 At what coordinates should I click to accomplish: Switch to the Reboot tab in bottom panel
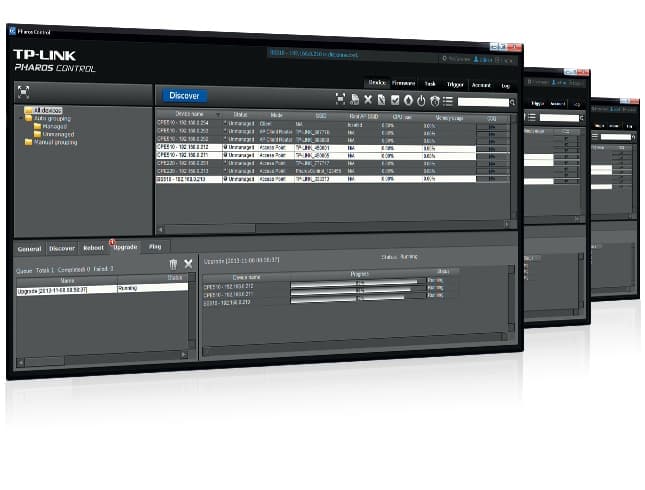coord(93,247)
